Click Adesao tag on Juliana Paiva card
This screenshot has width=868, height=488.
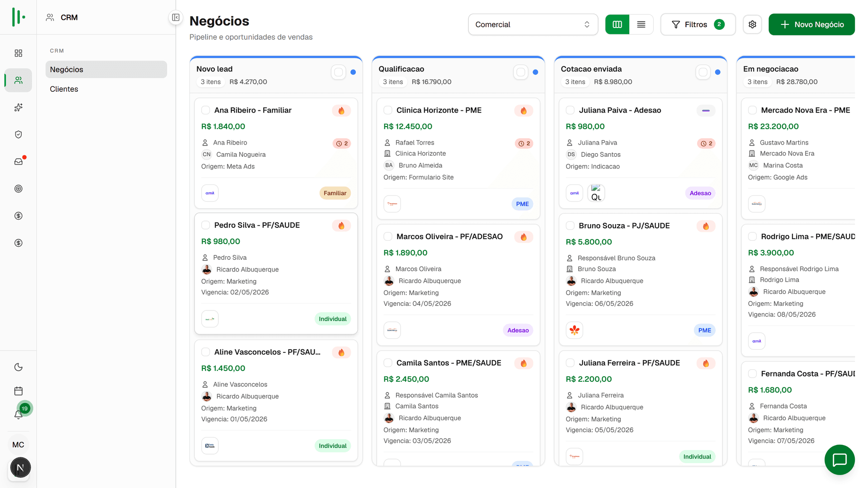coord(700,193)
